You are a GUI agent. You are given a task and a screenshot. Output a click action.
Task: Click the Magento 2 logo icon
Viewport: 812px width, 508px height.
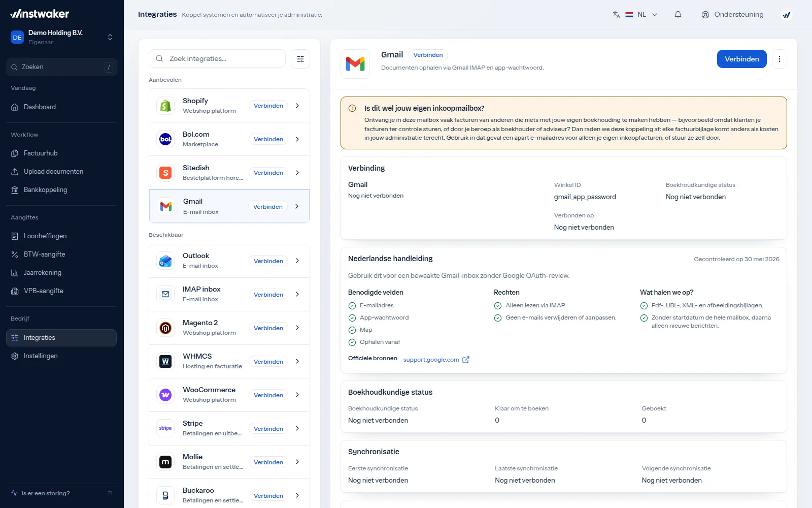(x=165, y=328)
